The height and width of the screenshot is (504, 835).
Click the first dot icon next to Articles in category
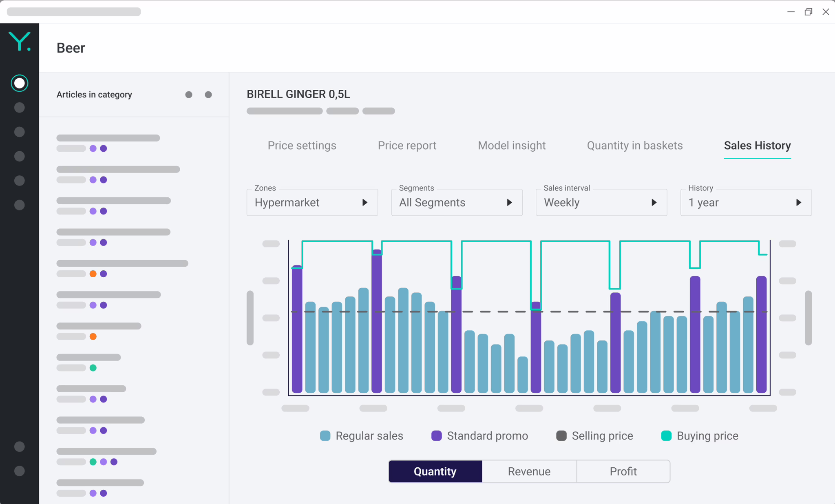(189, 94)
